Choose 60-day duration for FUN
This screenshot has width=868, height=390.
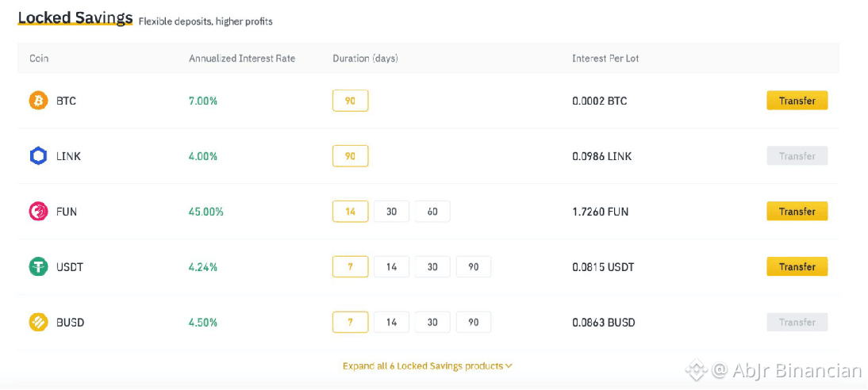pos(432,212)
